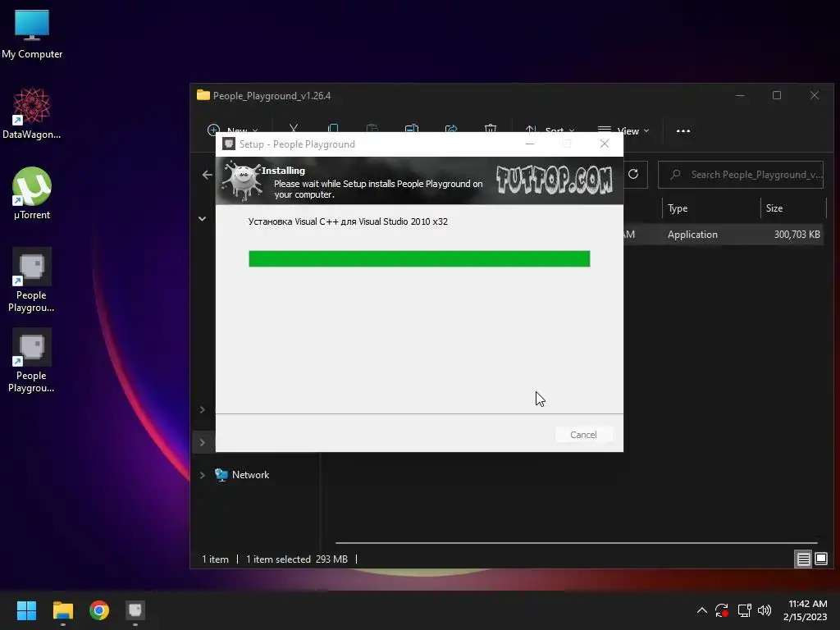
Task: Click the Paste icon in File Explorer toolbar
Action: (x=372, y=129)
